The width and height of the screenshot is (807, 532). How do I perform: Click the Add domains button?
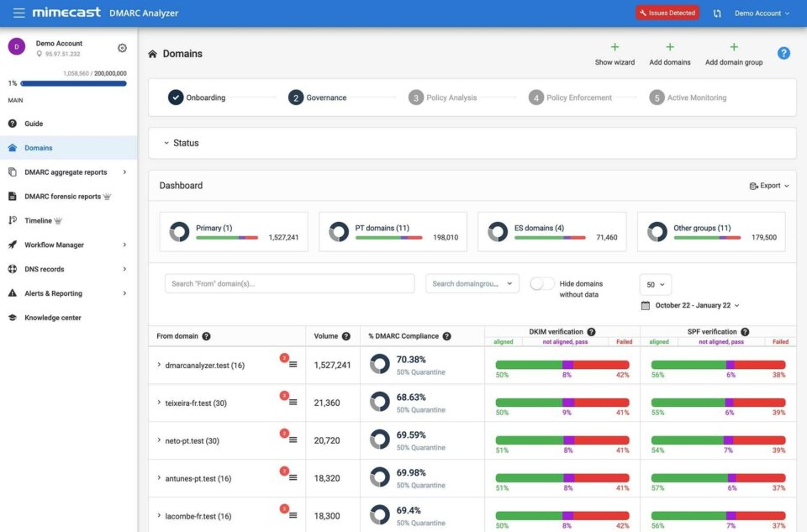click(669, 55)
